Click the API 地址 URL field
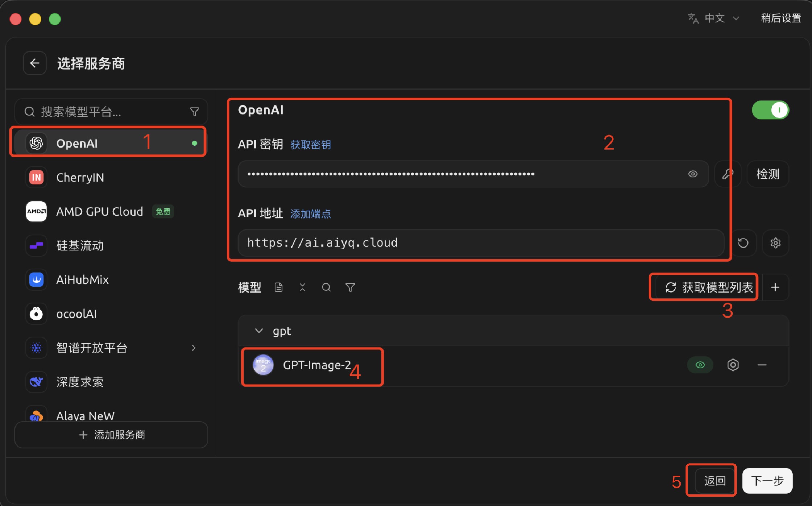The width and height of the screenshot is (812, 506). [x=481, y=243]
